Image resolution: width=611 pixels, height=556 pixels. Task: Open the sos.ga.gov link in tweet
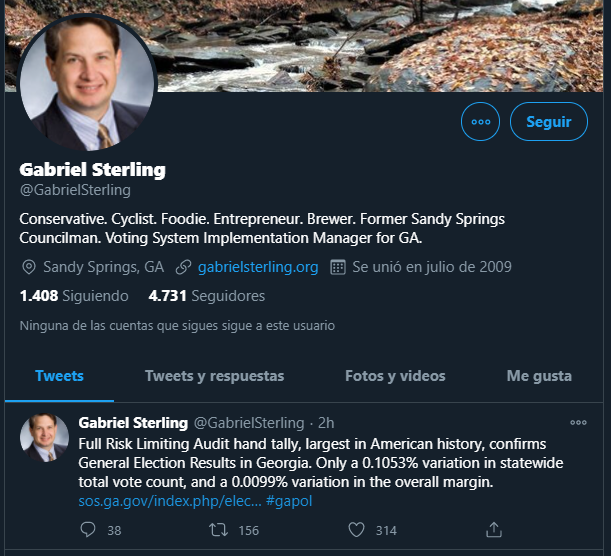point(170,501)
